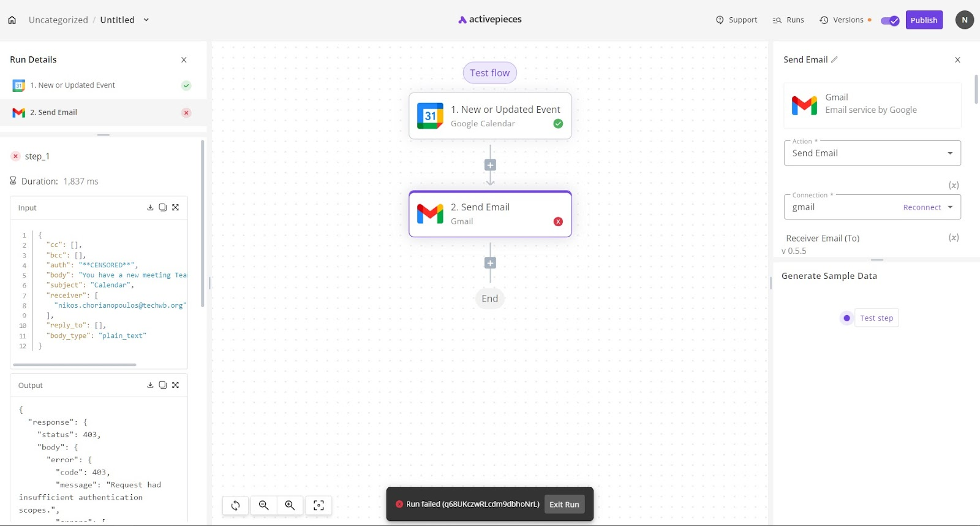
Task: Reset canvas zoom with refresh icon
Action: tap(236, 505)
